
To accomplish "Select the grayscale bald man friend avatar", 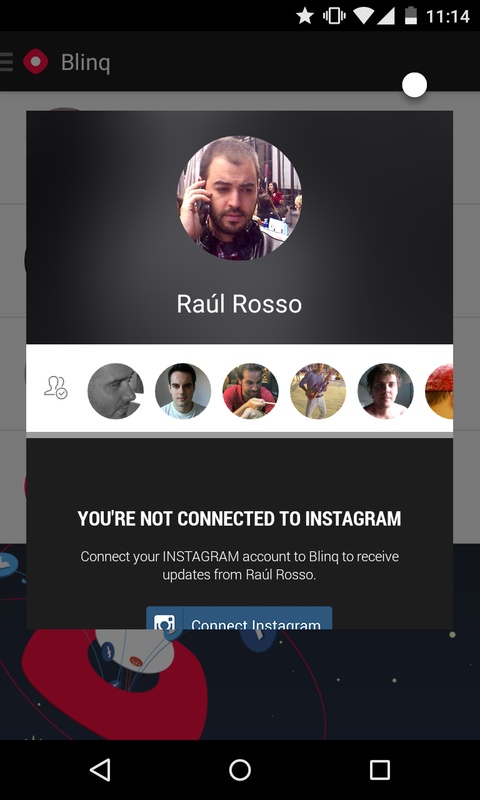I will point(116,391).
